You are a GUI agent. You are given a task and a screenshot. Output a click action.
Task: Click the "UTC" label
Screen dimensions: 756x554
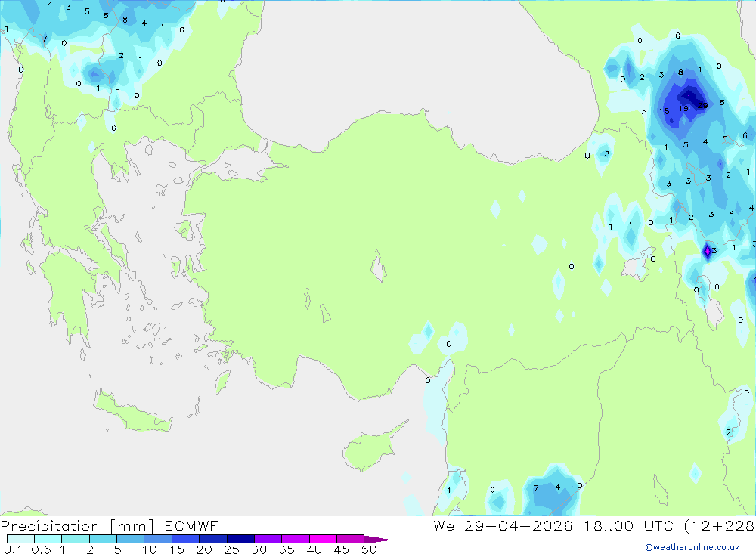(658, 526)
